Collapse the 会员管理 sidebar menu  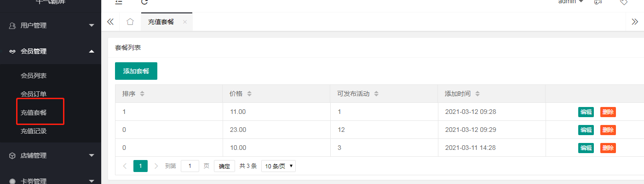tap(51, 51)
